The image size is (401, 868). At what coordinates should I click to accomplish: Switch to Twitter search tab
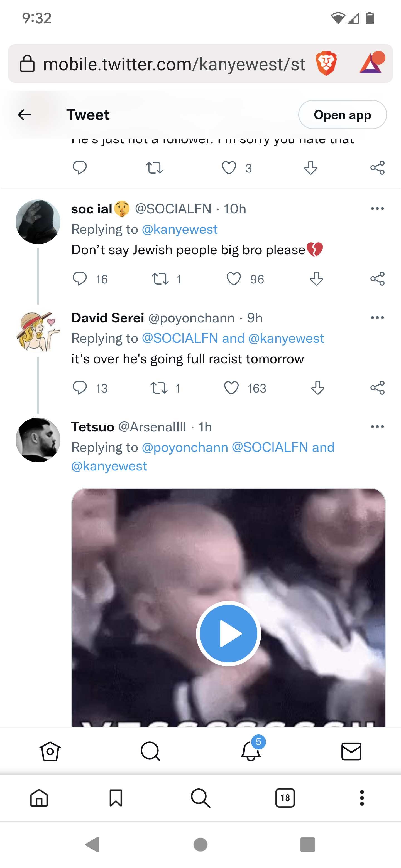click(x=150, y=751)
